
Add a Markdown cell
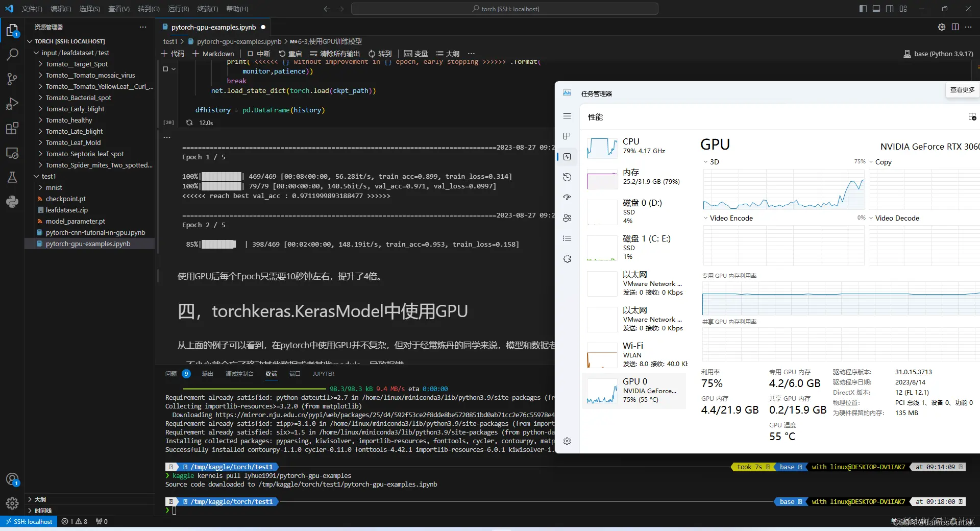(213, 54)
